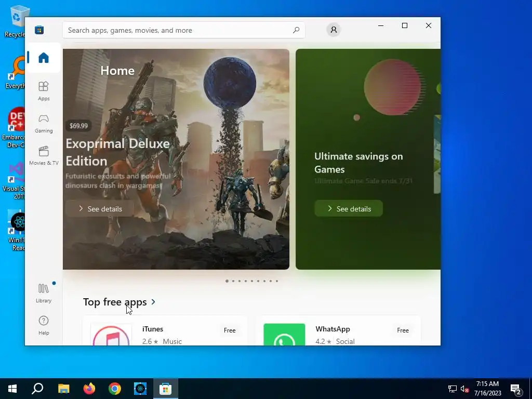Click the iTunes app title
Image resolution: width=532 pixels, height=399 pixels.
pyautogui.click(x=153, y=329)
